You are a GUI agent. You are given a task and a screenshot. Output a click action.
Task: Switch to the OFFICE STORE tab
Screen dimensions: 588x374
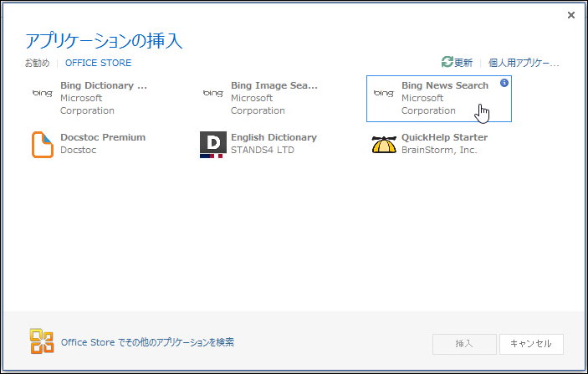[x=98, y=63]
